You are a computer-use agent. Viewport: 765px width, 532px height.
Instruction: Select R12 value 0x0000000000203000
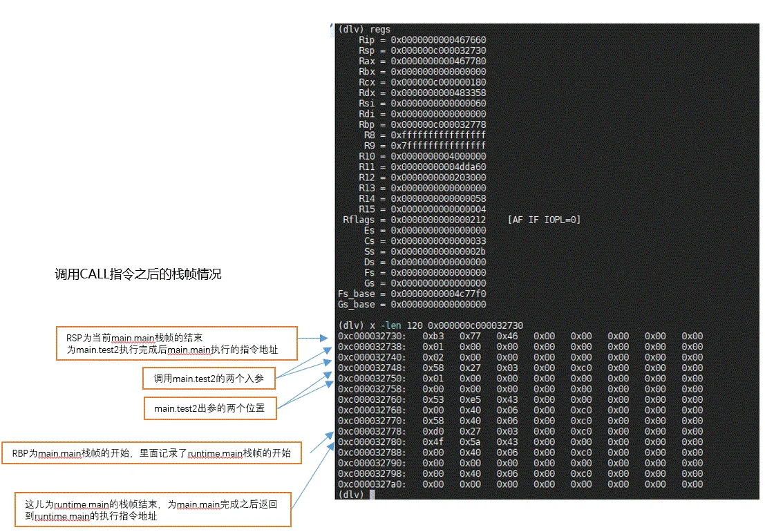click(438, 178)
